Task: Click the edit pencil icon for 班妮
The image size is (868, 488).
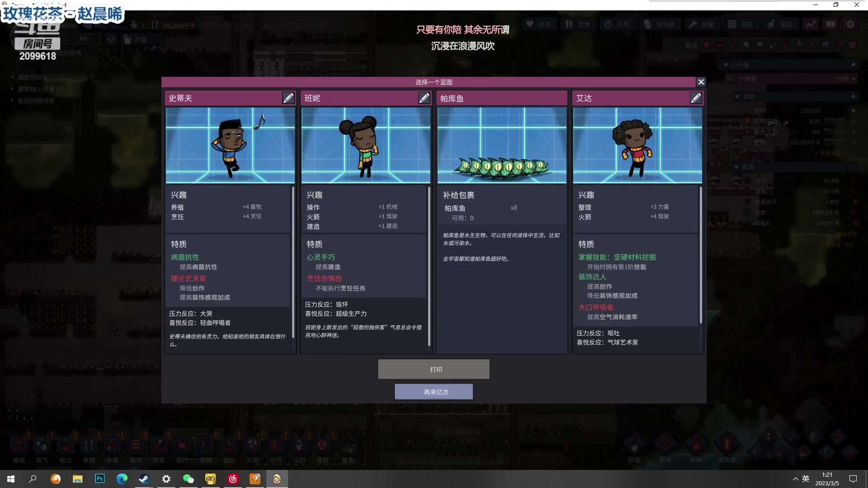Action: (424, 98)
